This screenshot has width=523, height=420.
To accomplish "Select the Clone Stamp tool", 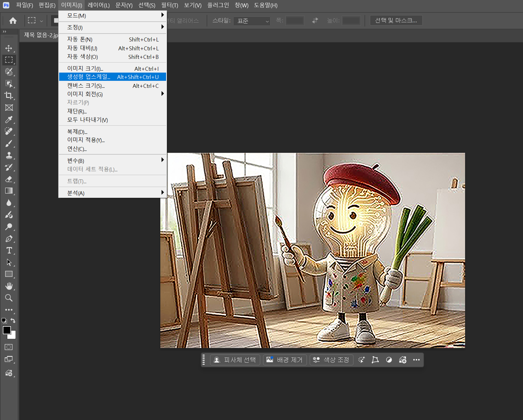I will pyautogui.click(x=9, y=155).
